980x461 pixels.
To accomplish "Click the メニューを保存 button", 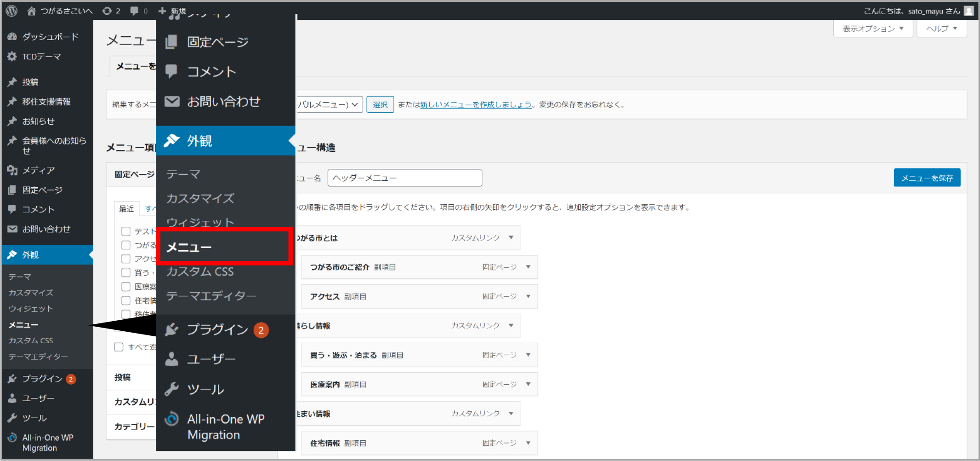I will [x=927, y=178].
